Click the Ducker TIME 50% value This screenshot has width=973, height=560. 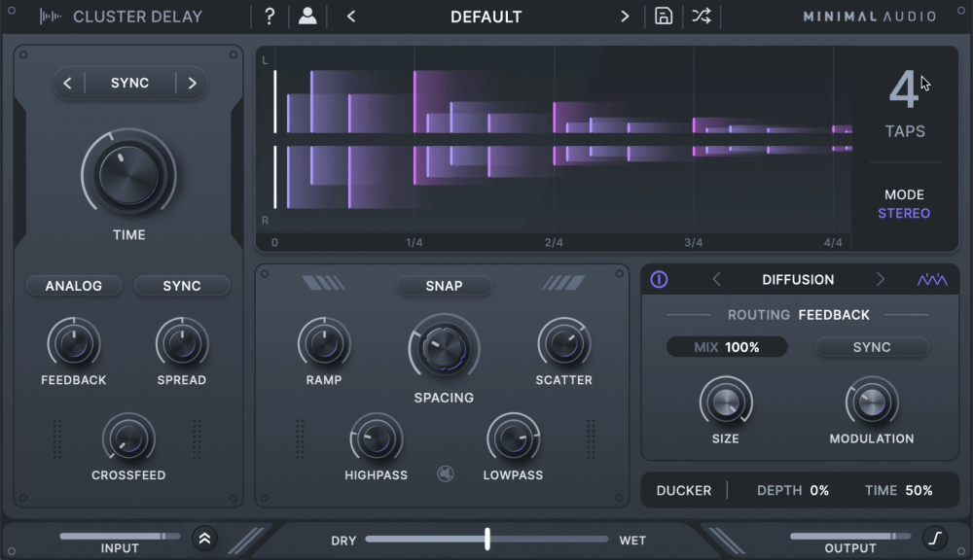(919, 491)
